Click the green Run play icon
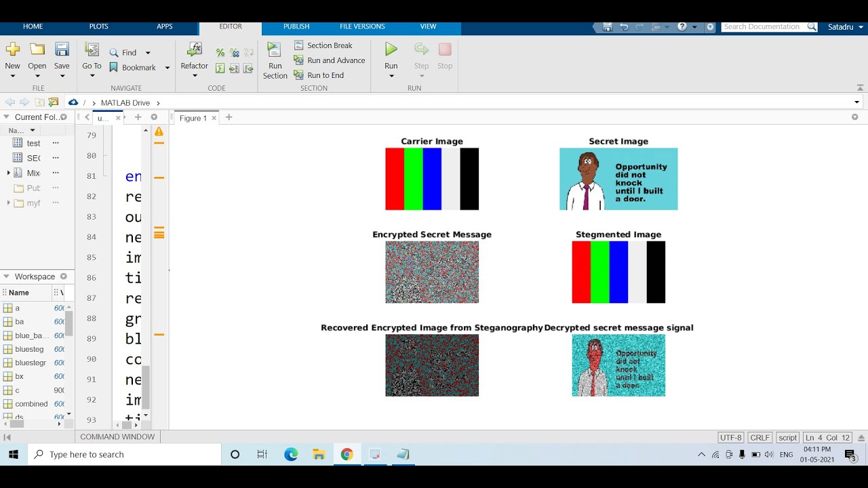The height and width of the screenshot is (488, 868). coord(391,49)
